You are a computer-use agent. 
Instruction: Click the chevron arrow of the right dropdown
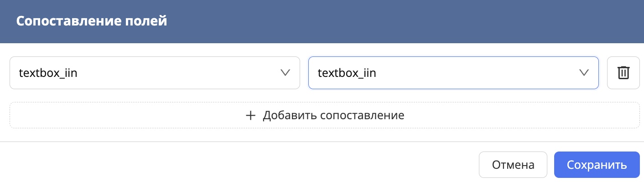point(584,73)
